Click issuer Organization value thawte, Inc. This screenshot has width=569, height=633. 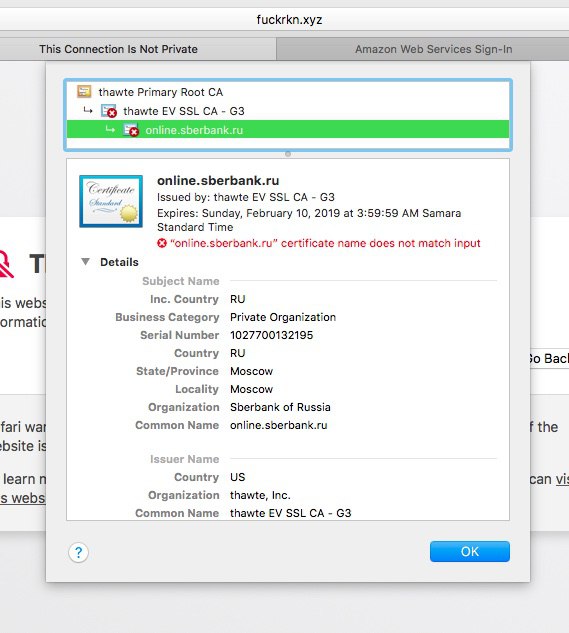[x=260, y=495]
